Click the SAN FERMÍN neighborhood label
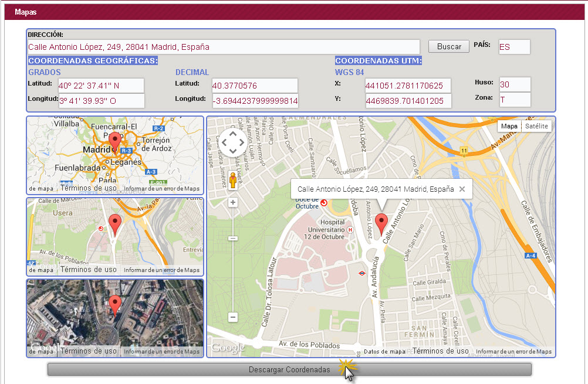This screenshot has height=384, width=588. coord(419,331)
